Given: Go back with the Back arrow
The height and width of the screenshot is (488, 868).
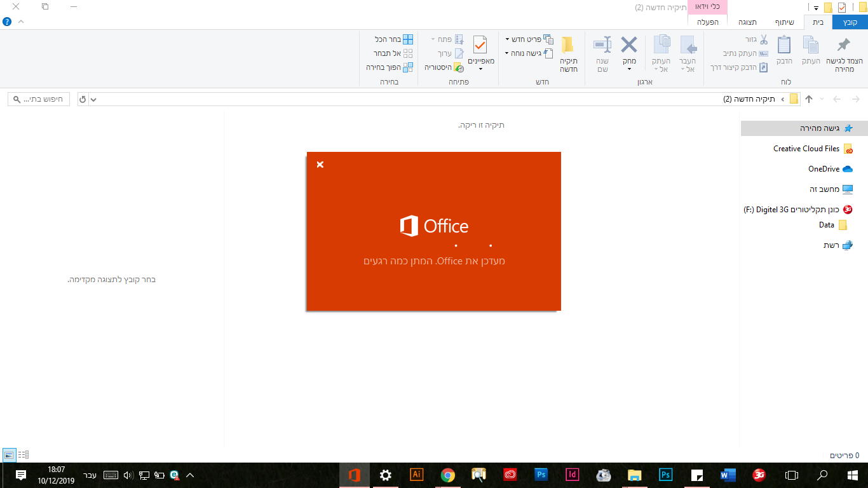Looking at the screenshot, I should (855, 99).
